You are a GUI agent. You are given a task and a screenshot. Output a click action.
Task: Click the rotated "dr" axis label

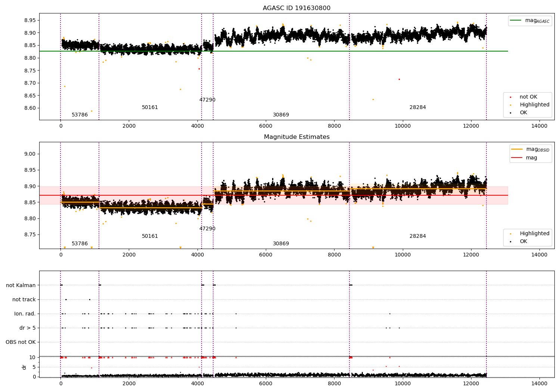tap(24, 367)
